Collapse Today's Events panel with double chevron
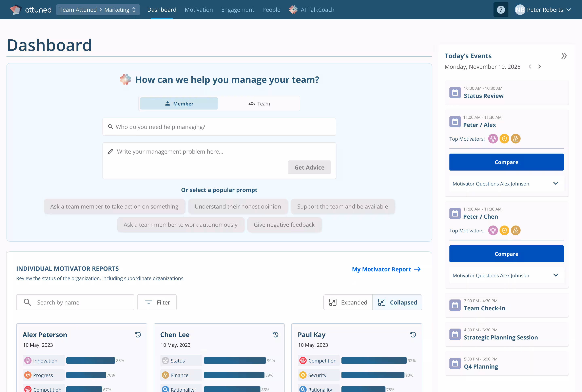This screenshot has width=582, height=392. click(x=564, y=56)
